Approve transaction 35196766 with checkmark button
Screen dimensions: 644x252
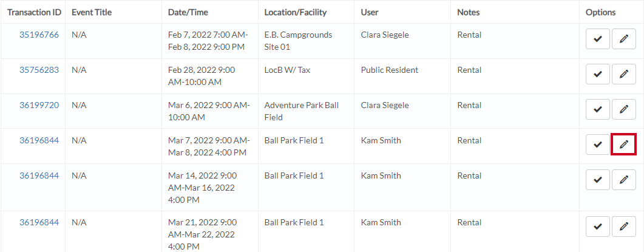(x=598, y=39)
